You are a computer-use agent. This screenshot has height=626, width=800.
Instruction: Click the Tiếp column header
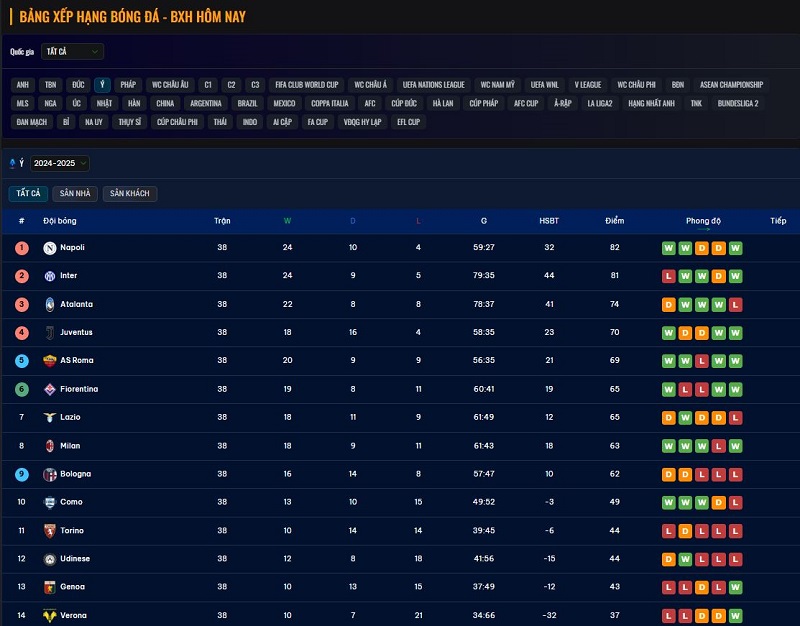point(778,221)
